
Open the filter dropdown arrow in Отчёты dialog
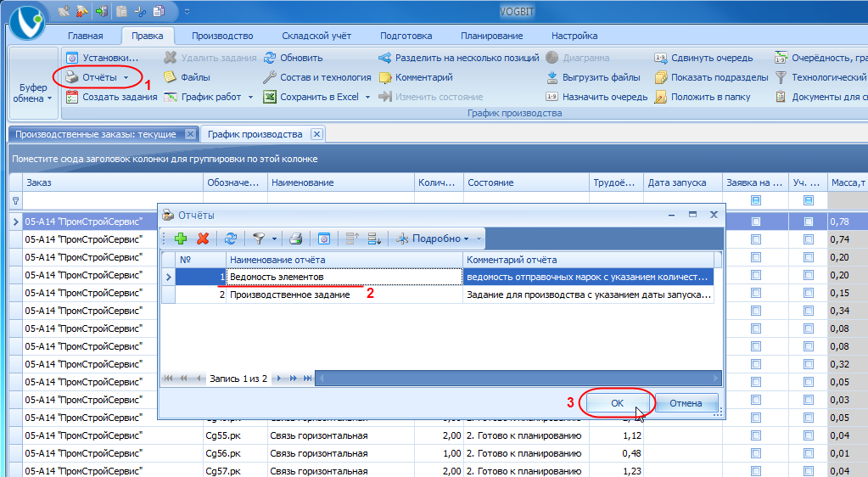(x=274, y=238)
